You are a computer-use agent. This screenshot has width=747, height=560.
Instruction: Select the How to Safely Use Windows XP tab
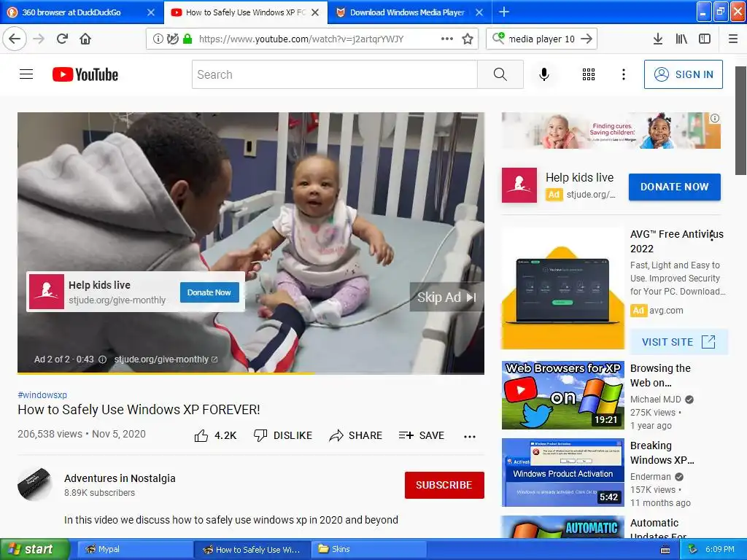245,12
